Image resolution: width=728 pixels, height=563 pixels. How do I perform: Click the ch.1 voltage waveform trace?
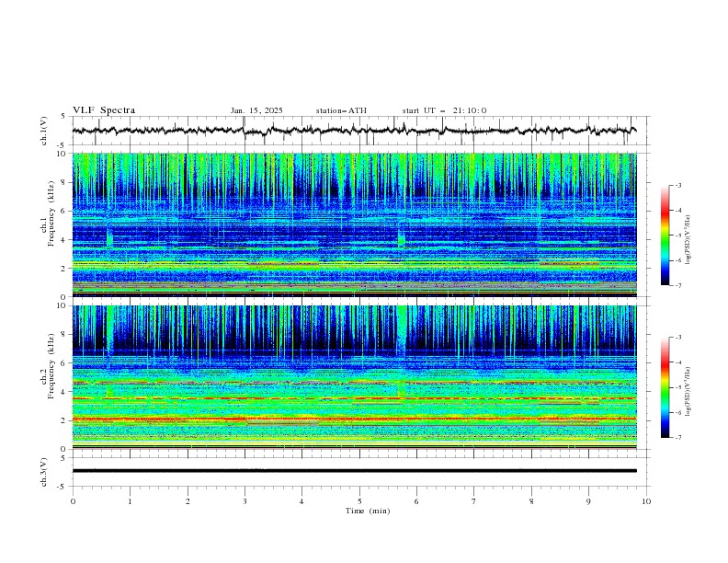click(355, 131)
